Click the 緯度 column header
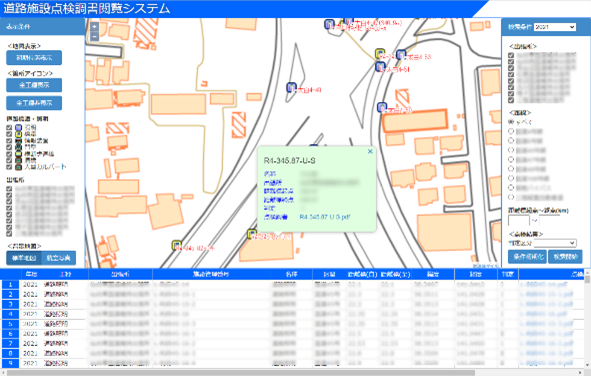The height and width of the screenshot is (376, 591). (433, 274)
